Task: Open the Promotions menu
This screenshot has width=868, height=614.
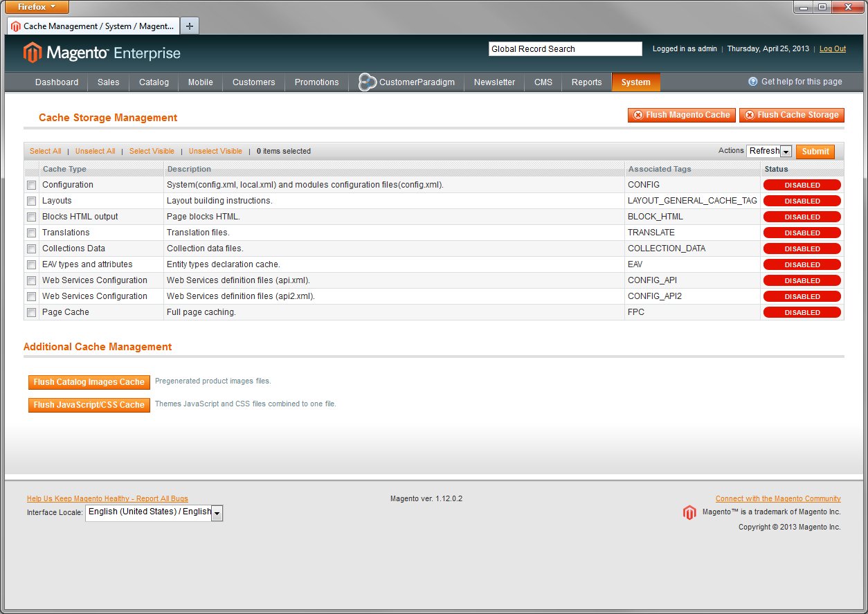Action: click(316, 82)
